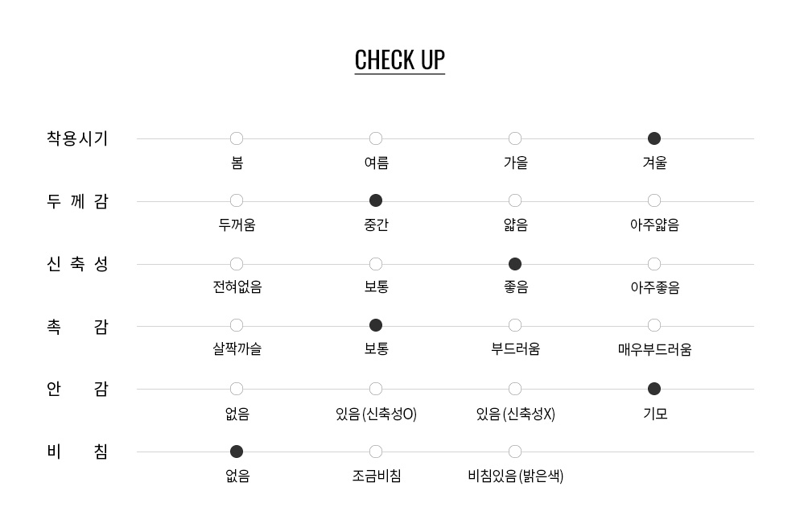The width and height of the screenshot is (804, 532).
Task: Choose 있음(신축성O) lining radio circle
Action: point(376,389)
